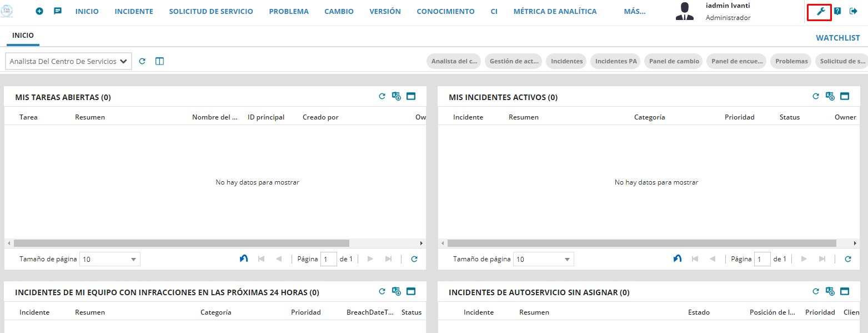Expand Analista Del Centro De Servicios dropdown
The width and height of the screenshot is (868, 333).
(68, 61)
